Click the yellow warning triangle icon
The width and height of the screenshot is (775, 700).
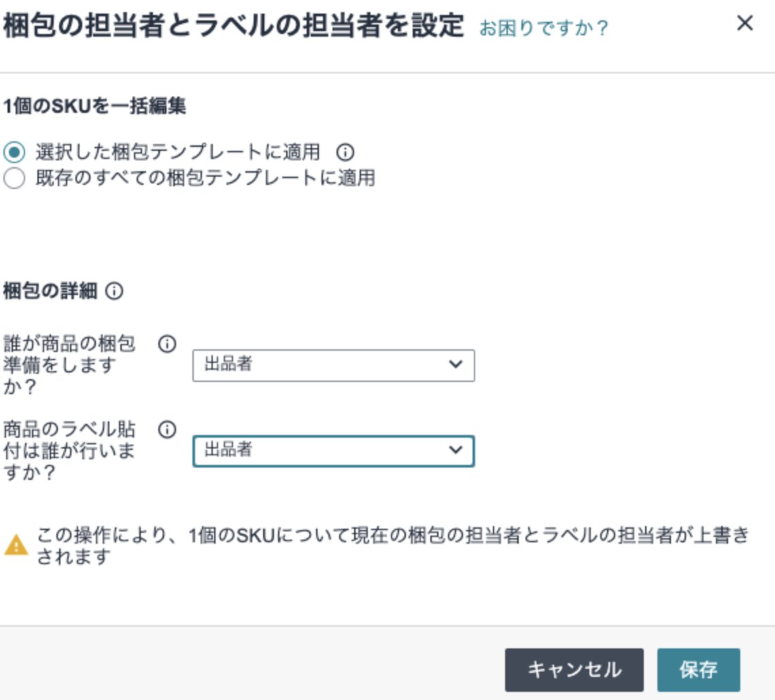[x=16, y=545]
